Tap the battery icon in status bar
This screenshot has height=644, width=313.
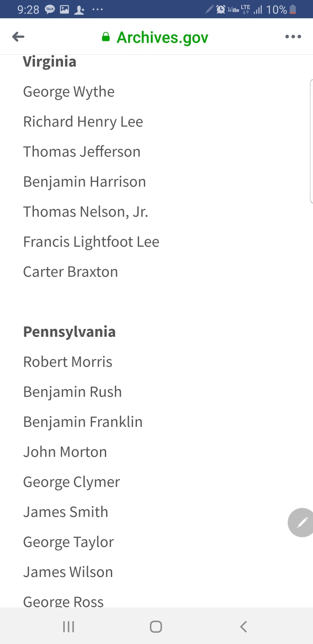pyautogui.click(x=293, y=10)
